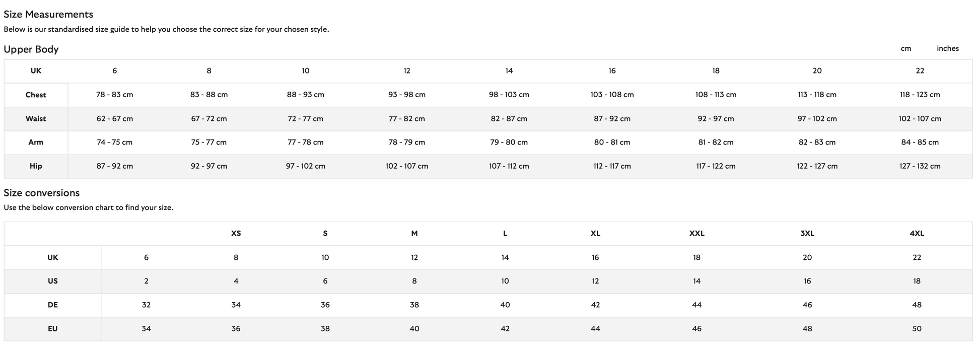Select the cm unit option

(905, 48)
